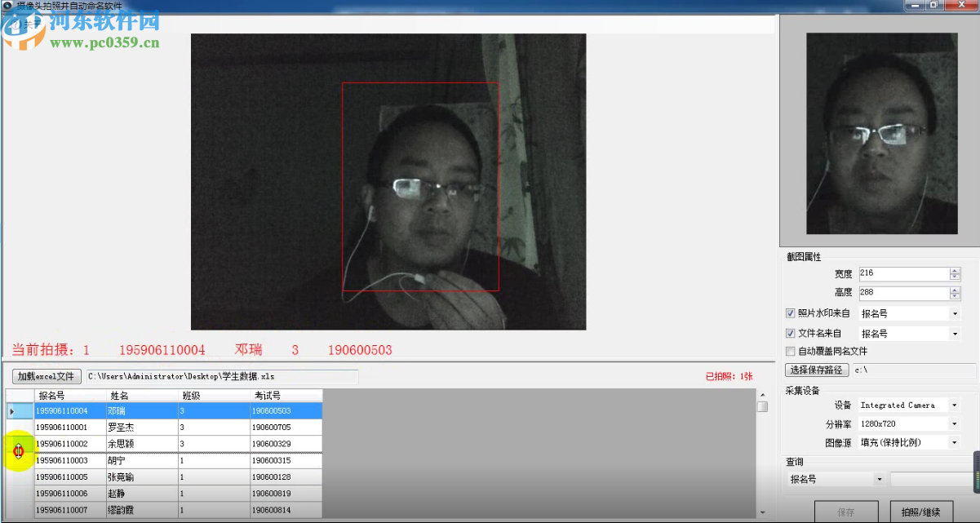The width and height of the screenshot is (980, 523).
Task: Decrease the 高度 value with the down arrow
Action: point(955,296)
